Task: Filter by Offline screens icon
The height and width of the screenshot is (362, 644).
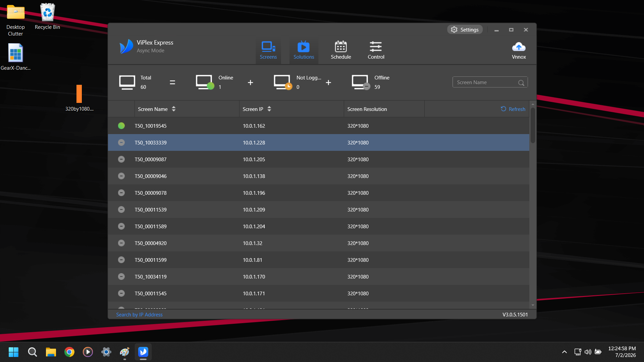Action: [361, 82]
